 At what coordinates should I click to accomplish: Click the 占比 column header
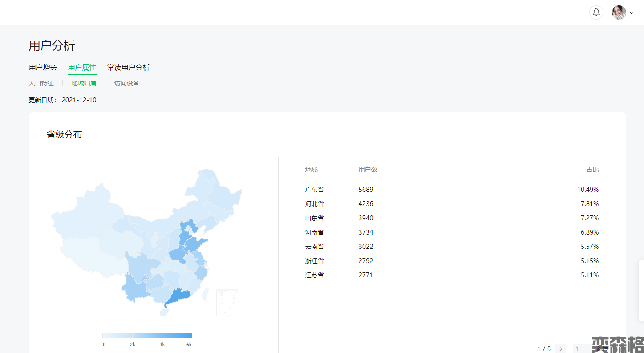point(592,170)
